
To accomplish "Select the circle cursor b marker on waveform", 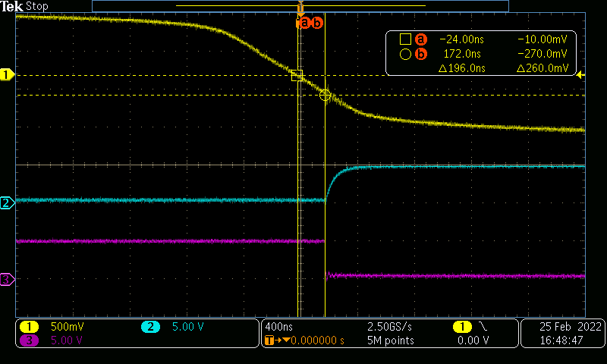I will pyautogui.click(x=325, y=95).
